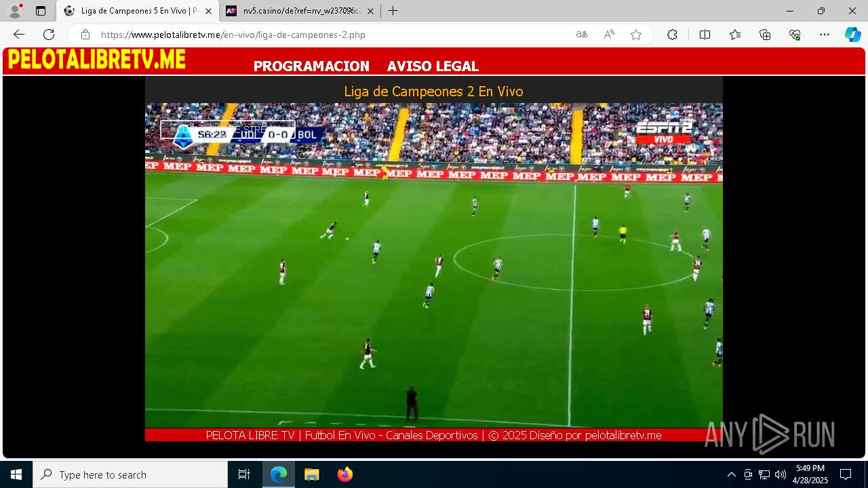The height and width of the screenshot is (488, 868).
Task: View site information lock icon
Action: (x=85, y=35)
